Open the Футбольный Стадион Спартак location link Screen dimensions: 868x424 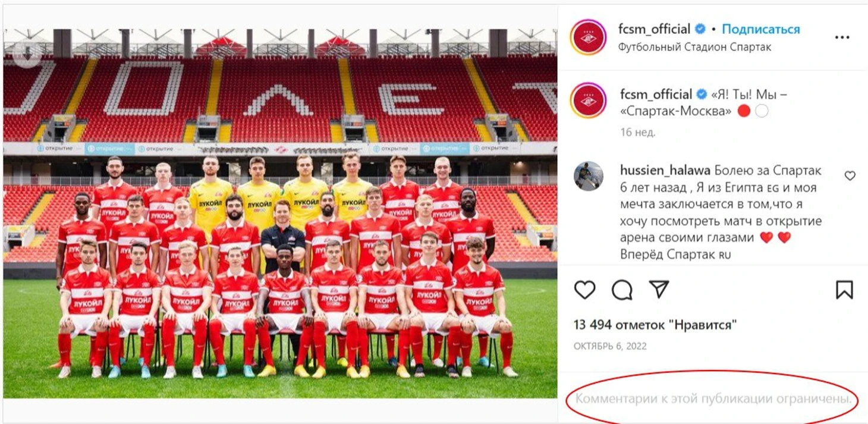tap(694, 47)
